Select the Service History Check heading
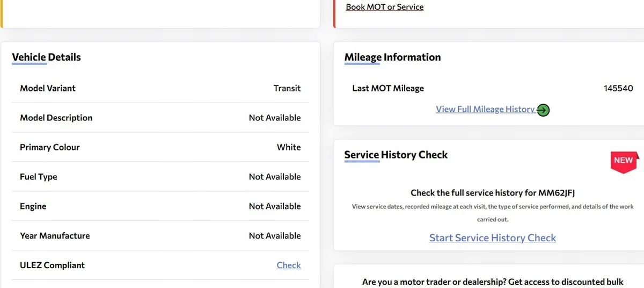 pos(396,155)
